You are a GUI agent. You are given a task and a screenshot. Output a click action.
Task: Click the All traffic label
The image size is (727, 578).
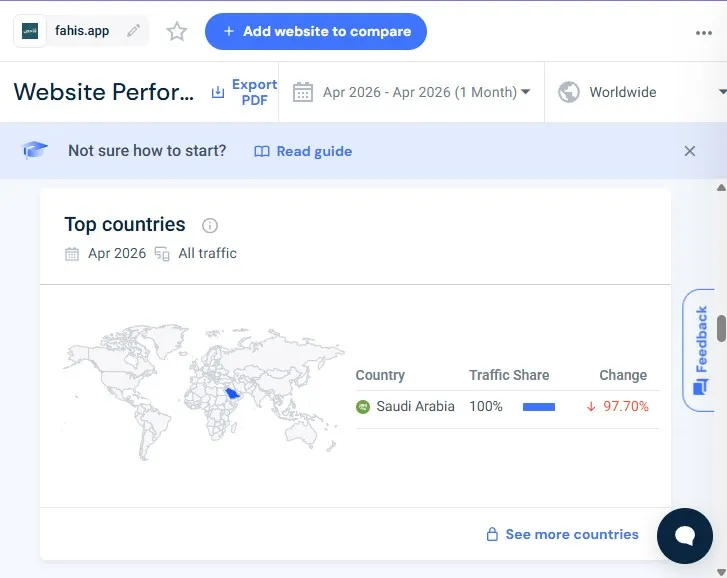coord(207,254)
